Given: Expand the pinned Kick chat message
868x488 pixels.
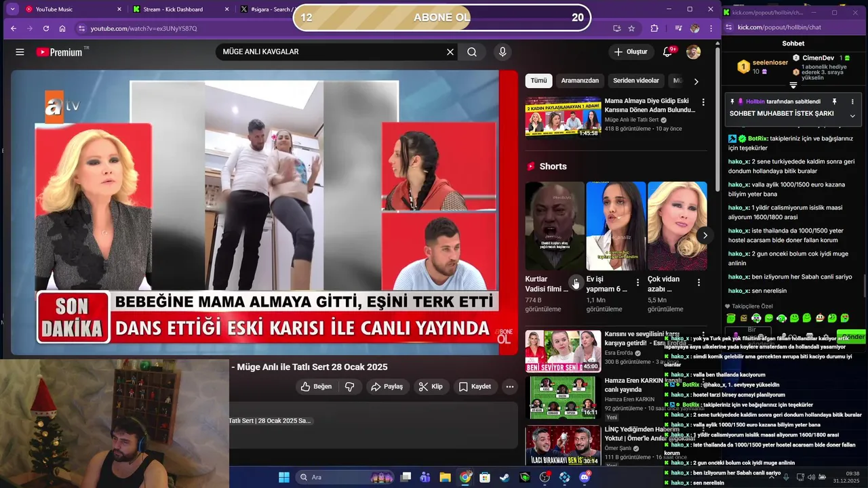Looking at the screenshot, I should [x=852, y=116].
